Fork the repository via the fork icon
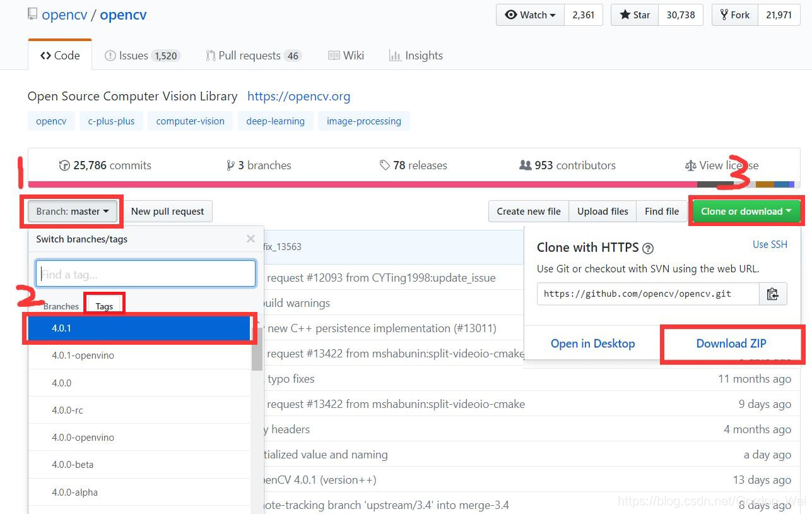Screen dimensions: 812x514 point(724,15)
